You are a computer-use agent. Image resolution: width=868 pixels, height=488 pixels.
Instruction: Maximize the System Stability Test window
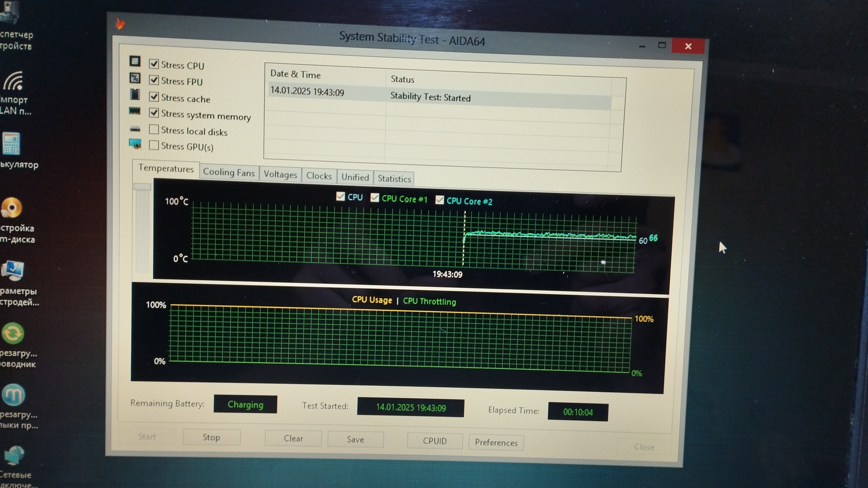coord(662,45)
